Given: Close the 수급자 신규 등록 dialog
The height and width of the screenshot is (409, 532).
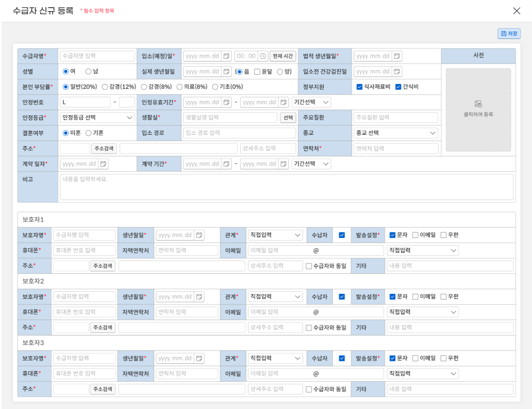Looking at the screenshot, I should coord(517,11).
